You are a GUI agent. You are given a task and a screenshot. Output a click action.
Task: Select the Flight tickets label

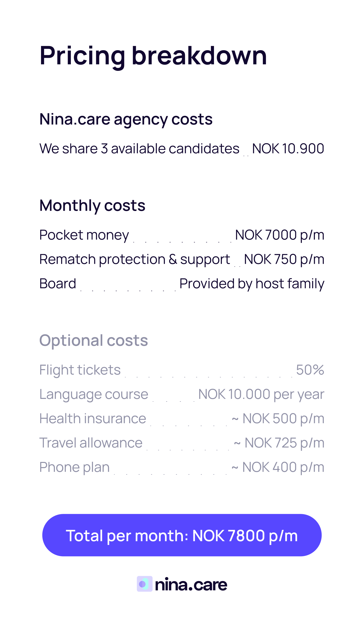point(80,370)
